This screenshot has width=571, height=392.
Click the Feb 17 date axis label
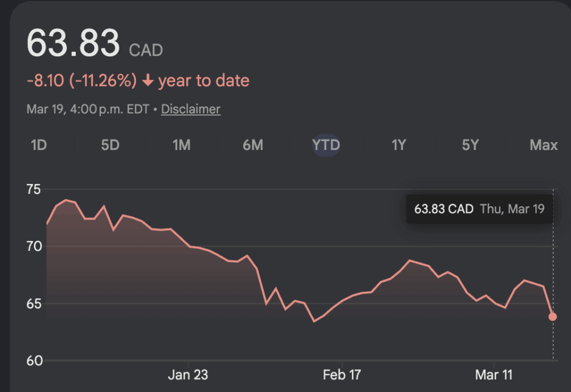tap(342, 375)
